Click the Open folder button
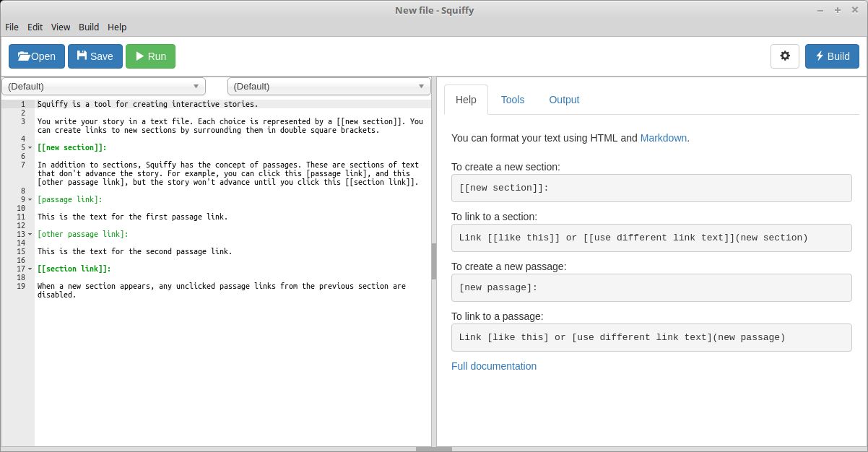Image resolution: width=868 pixels, height=452 pixels. pyautogui.click(x=37, y=56)
